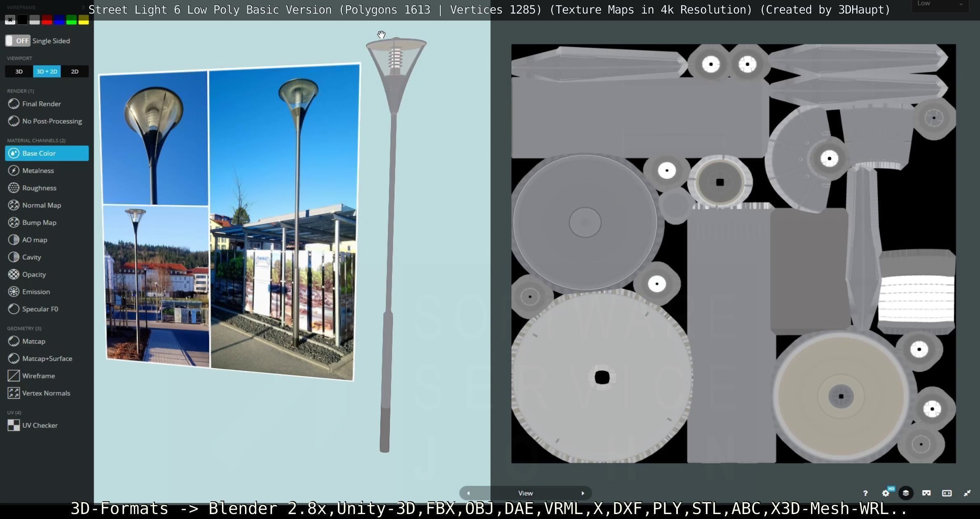Open the View selector label
This screenshot has height=519, width=980.
[x=525, y=493]
